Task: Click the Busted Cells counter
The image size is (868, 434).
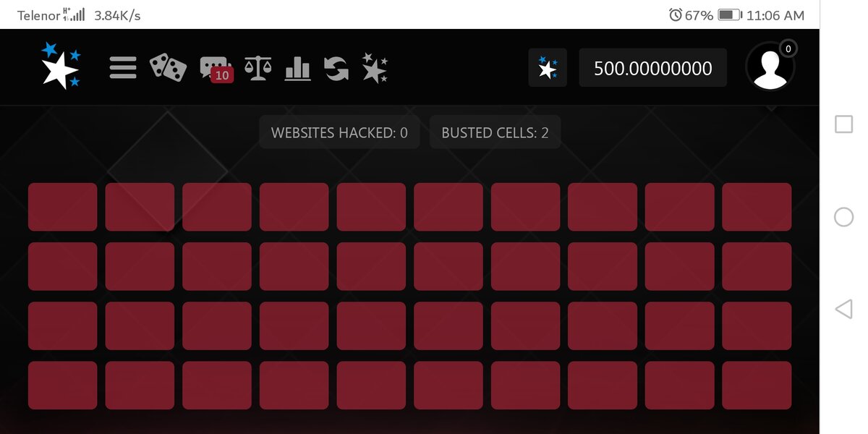Action: click(x=495, y=132)
